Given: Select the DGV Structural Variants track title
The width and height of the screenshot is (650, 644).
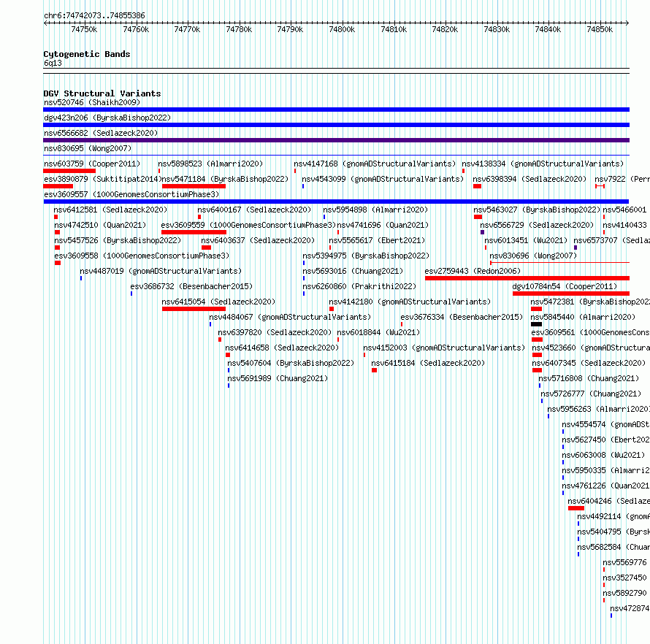Looking at the screenshot, I should click(102, 93).
